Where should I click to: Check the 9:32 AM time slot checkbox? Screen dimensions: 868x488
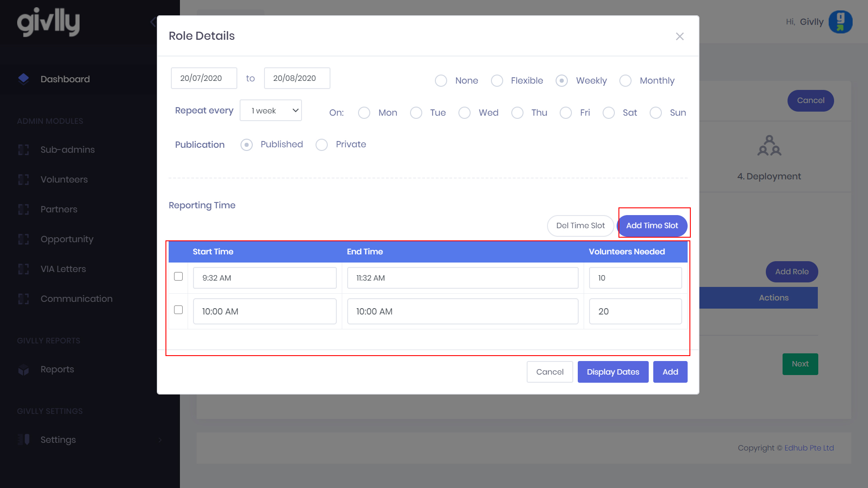tap(179, 277)
